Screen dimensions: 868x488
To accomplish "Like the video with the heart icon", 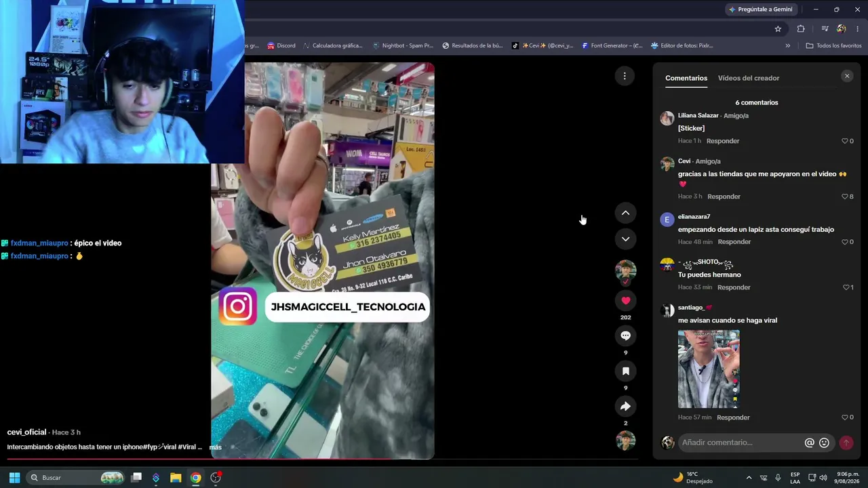I will [x=625, y=300].
